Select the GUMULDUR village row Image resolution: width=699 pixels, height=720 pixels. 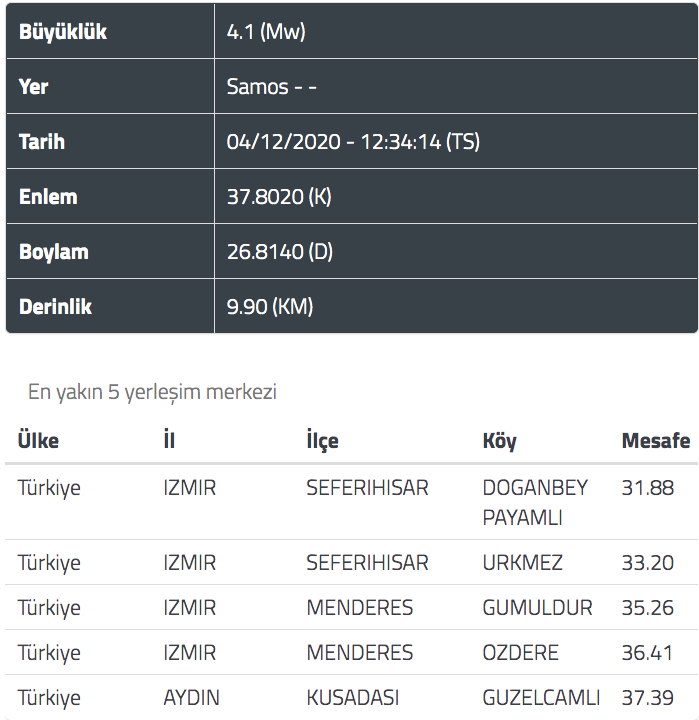[351, 608]
